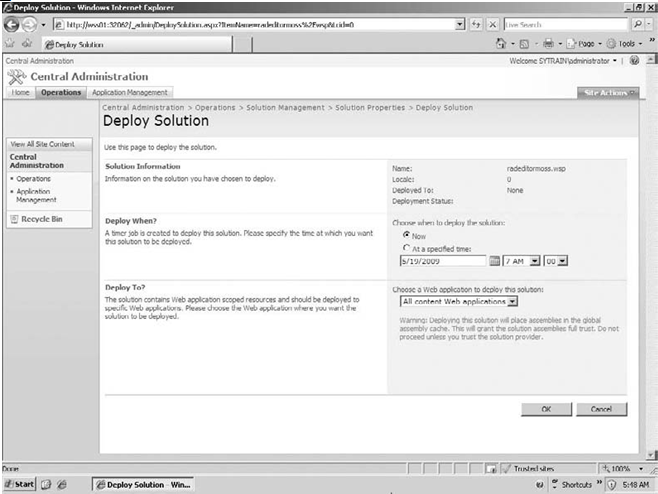Go forward with the browser Forward arrow
658x494 pixels.
(29, 25)
